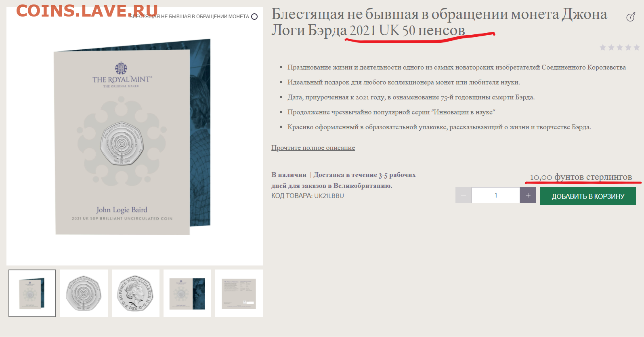This screenshot has width=644, height=337.
Task: Select the quantity input field showing 1
Action: [x=495, y=195]
